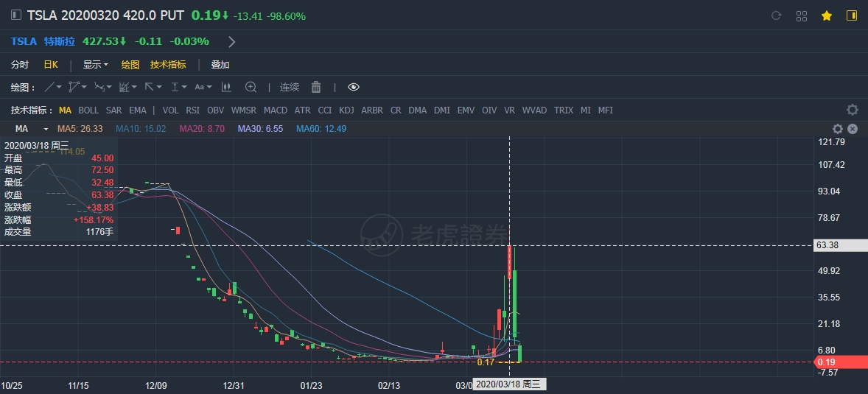Screen dimensions: 868x394
Task: Open the four-square multi-chart layout icon
Action: click(x=802, y=16)
